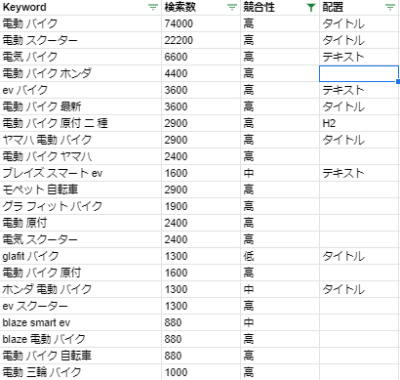400x380 pixels.
Task: Click the cell 電動 バイク 自転車
Action: point(81,356)
